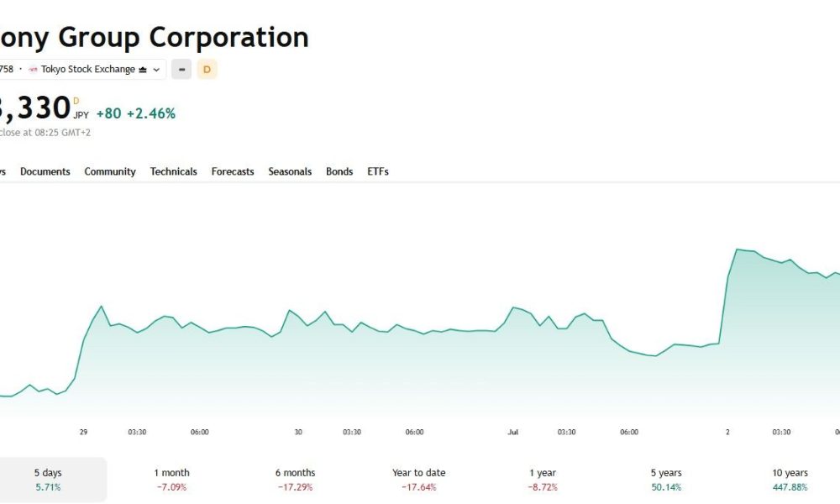Click the JPY currency label
Screen dimensions: 840x504
coord(81,115)
